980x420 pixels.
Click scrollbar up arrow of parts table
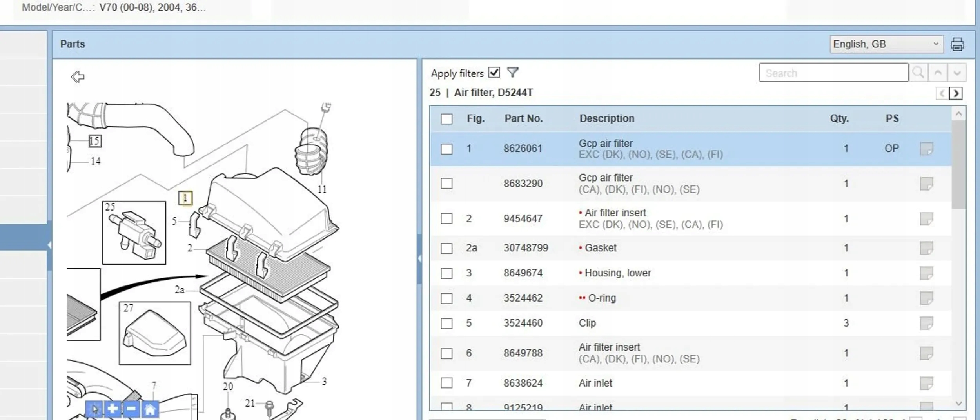[958, 114]
